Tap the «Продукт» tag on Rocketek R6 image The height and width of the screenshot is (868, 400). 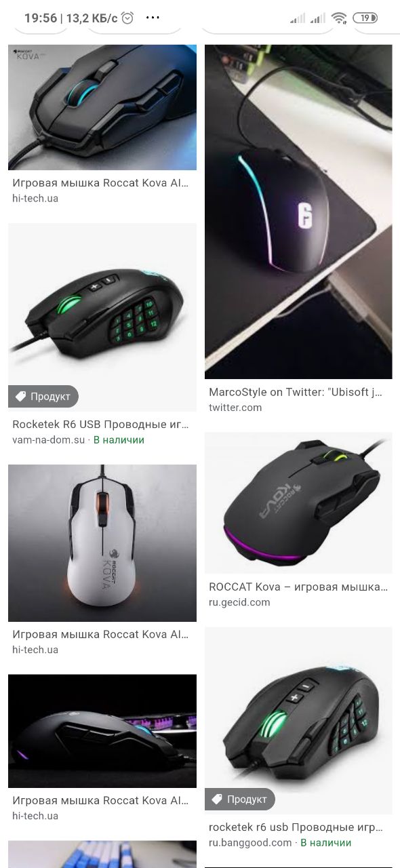(x=43, y=397)
